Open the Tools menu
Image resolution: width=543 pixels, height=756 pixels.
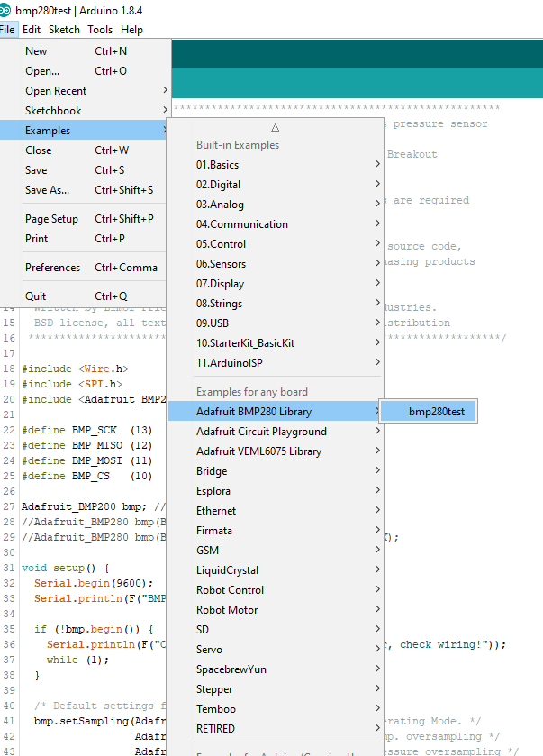100,30
